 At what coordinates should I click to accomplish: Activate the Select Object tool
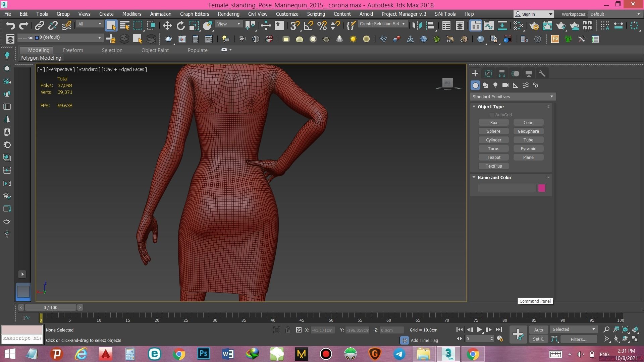(x=111, y=25)
